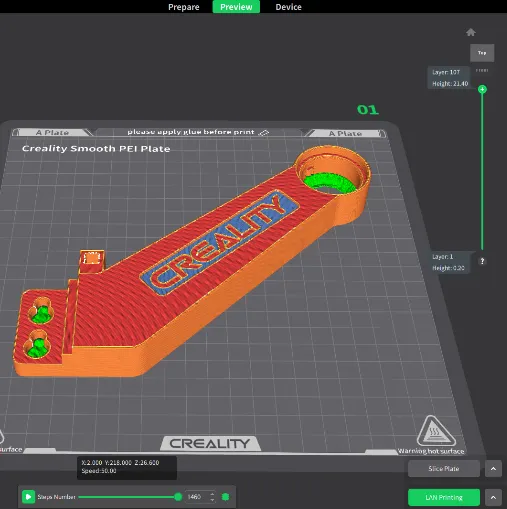Image resolution: width=507 pixels, height=509 pixels.
Task: Expand the Slice Plate options arrow
Action: click(493, 469)
